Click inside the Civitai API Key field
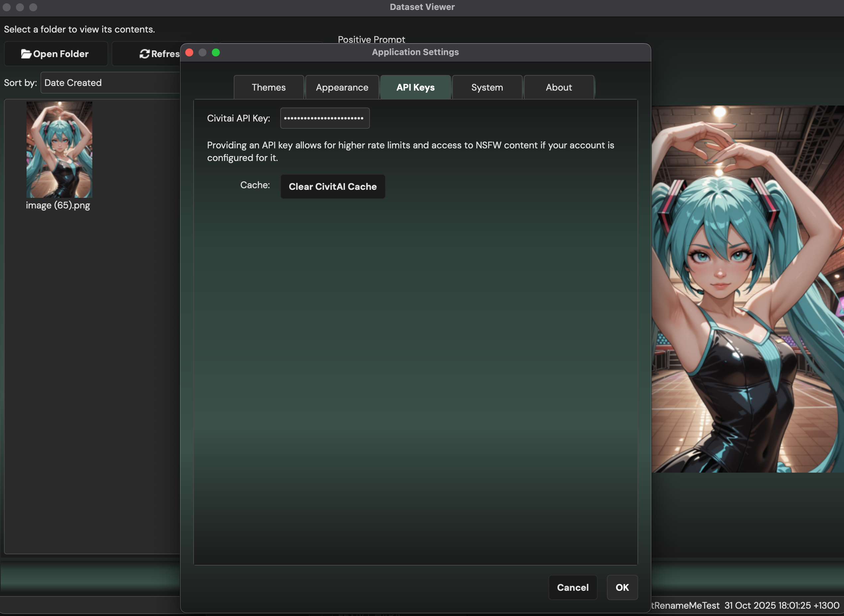The width and height of the screenshot is (844, 616). (324, 118)
